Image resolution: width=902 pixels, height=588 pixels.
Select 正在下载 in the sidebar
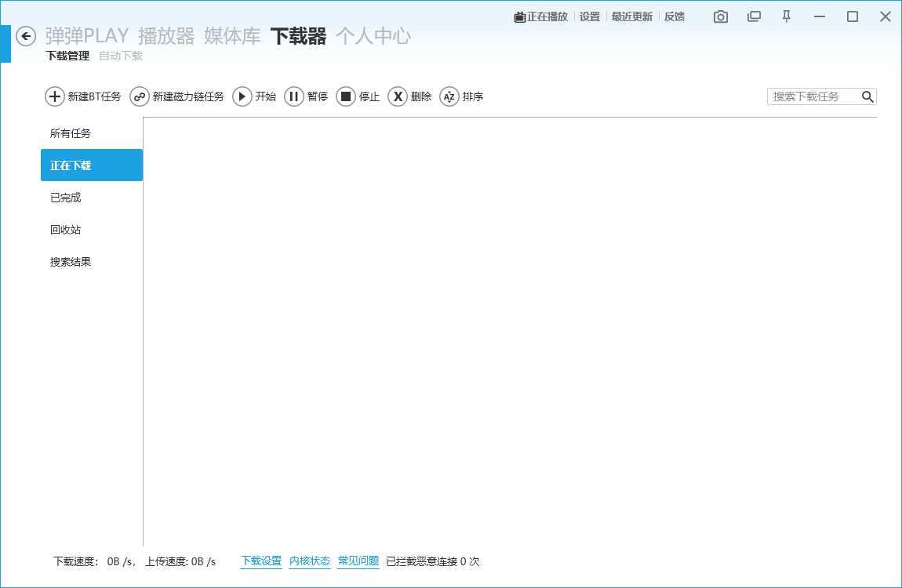coord(92,165)
